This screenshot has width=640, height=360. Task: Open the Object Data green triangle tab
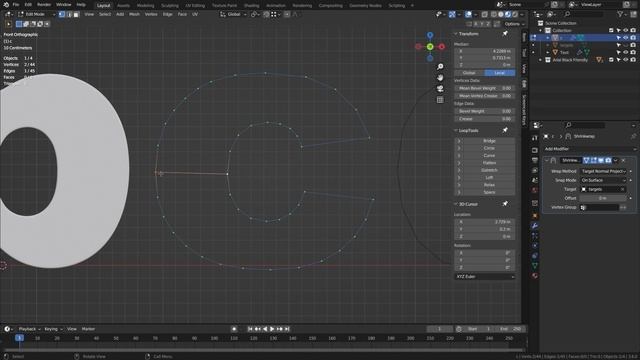535,266
